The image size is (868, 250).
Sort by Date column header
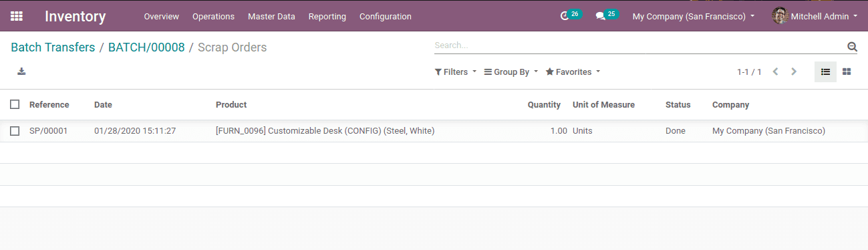point(103,104)
